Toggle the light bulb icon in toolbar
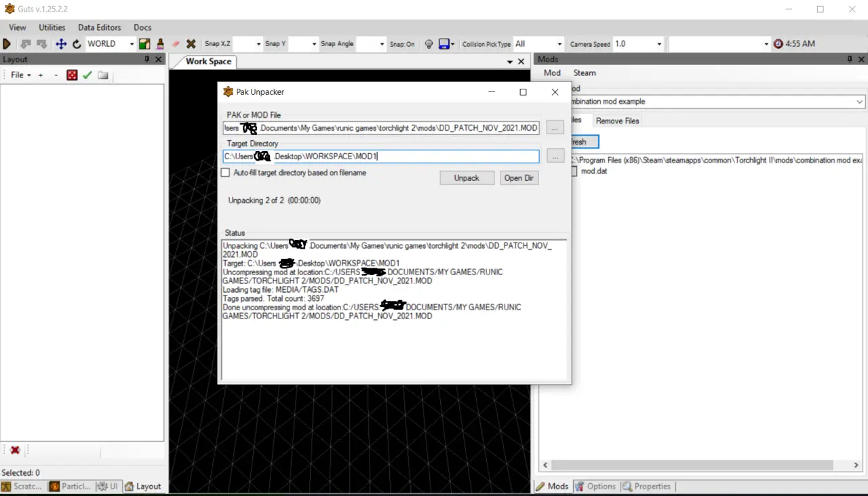The height and width of the screenshot is (496, 868). pos(429,43)
